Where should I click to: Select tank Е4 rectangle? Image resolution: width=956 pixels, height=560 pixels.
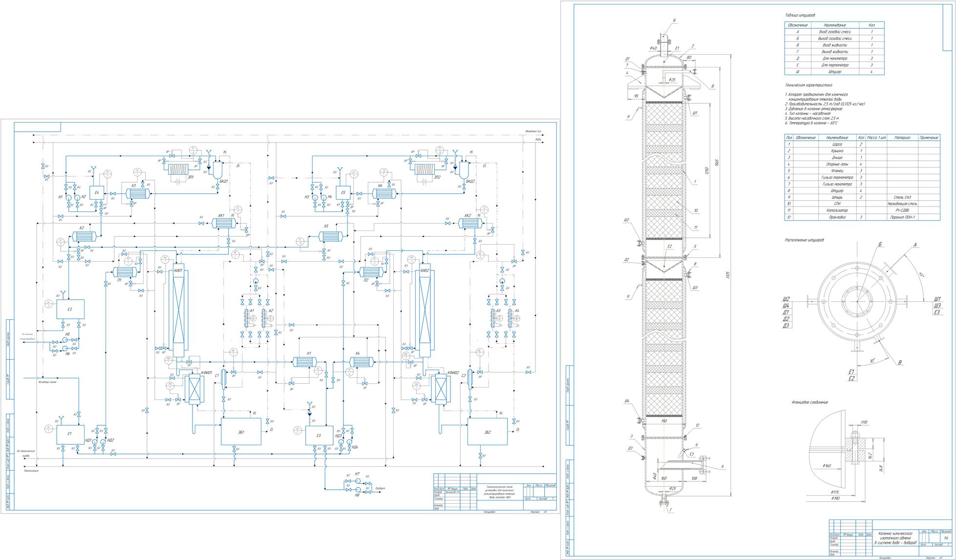pos(98,193)
